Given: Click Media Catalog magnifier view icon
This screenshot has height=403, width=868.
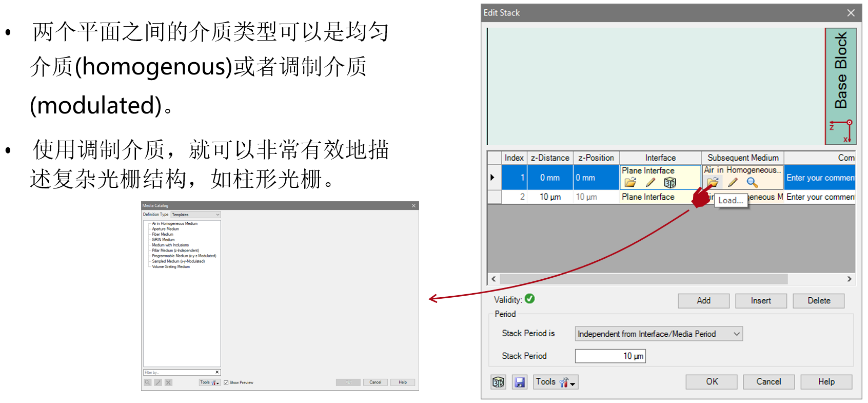Looking at the screenshot, I should click(148, 382).
